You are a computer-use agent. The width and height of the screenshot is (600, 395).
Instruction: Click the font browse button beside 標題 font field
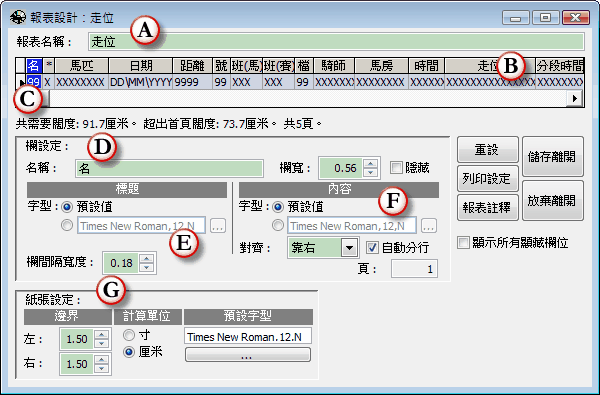217,226
